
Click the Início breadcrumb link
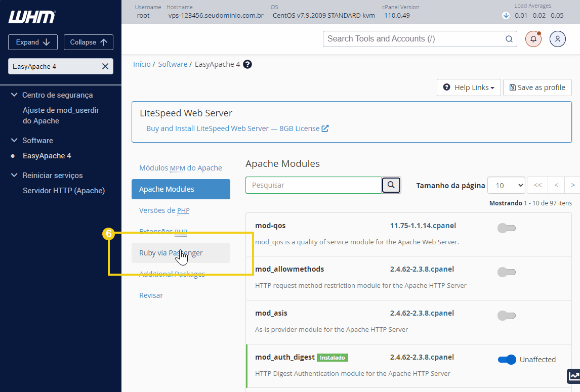tap(142, 64)
